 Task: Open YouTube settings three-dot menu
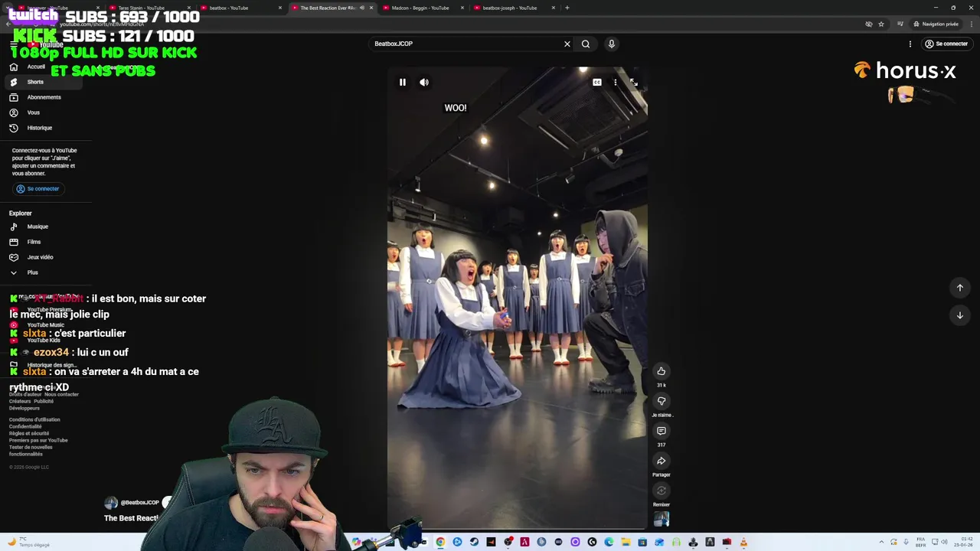(x=910, y=44)
